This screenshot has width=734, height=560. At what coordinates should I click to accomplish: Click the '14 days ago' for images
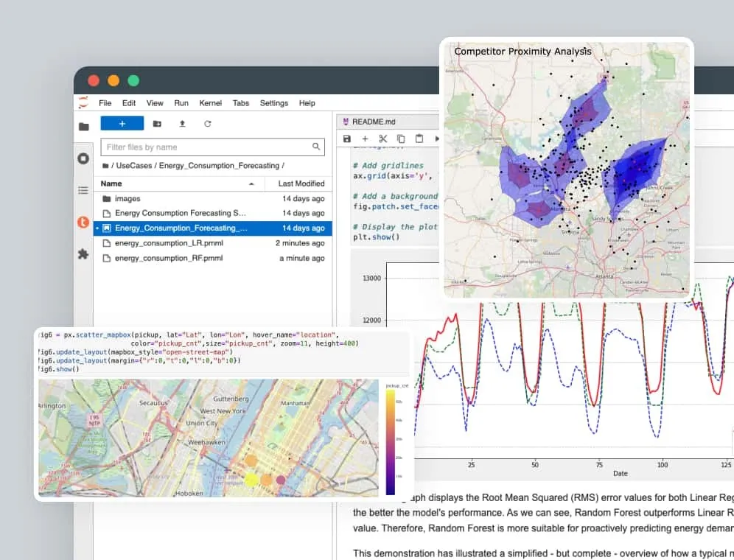coord(304,198)
